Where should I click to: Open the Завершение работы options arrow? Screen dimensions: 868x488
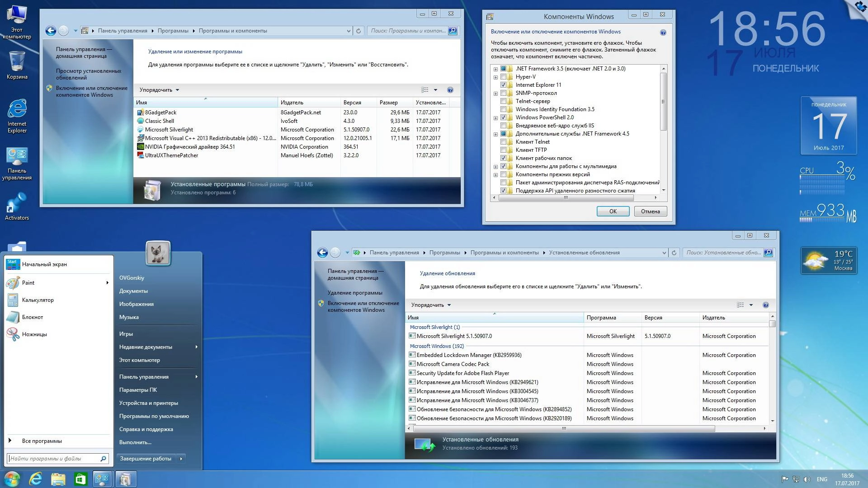point(181,458)
